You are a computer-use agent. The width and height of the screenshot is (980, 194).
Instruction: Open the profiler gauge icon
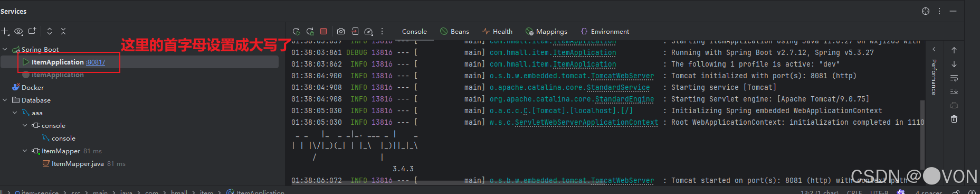pos(369,31)
